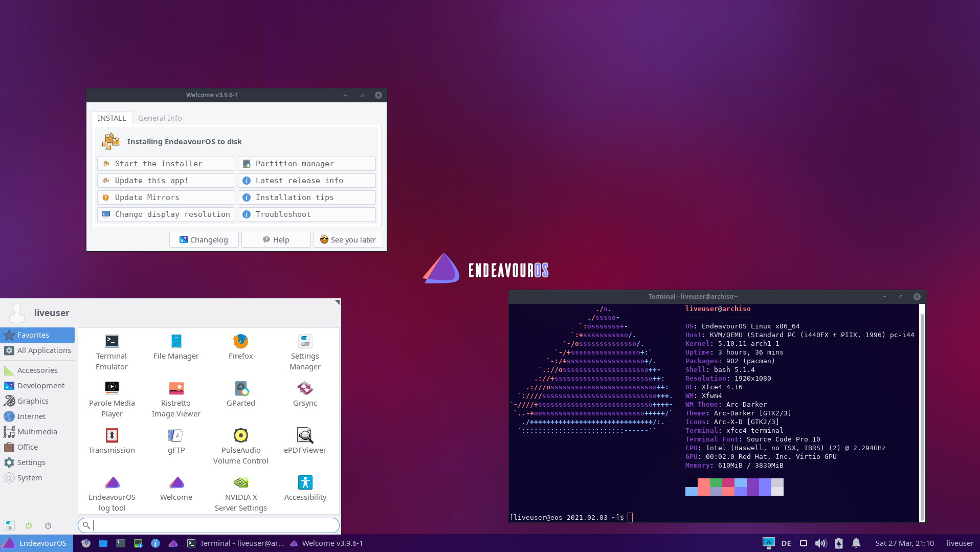Open Terminal Emulator from the Favorites menu
Screen dimensions: 980x552
pyautogui.click(x=112, y=352)
